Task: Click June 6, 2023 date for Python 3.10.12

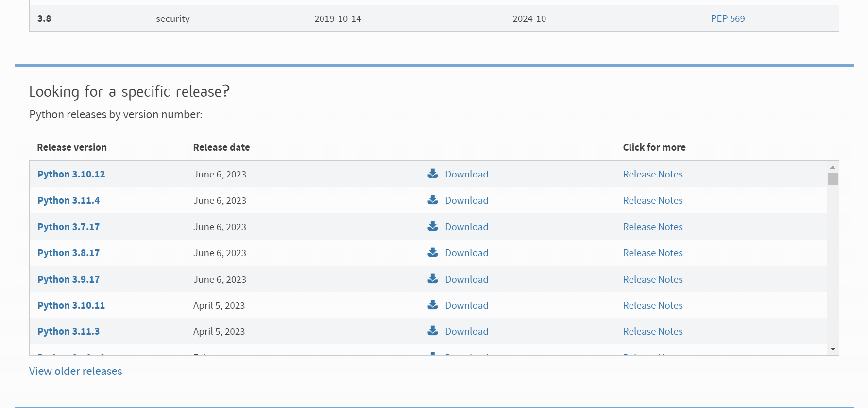Action: 220,174
